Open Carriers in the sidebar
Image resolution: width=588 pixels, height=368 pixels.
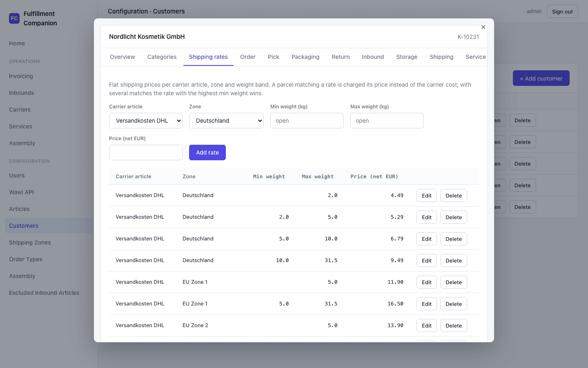49,110
